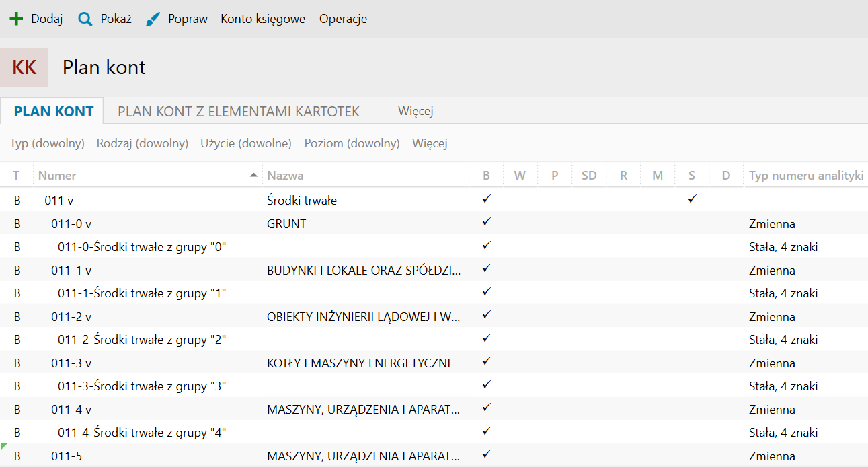The height and width of the screenshot is (467, 868).
Task: Switch to Plan kont z elementami kartotek tab
Action: click(239, 112)
